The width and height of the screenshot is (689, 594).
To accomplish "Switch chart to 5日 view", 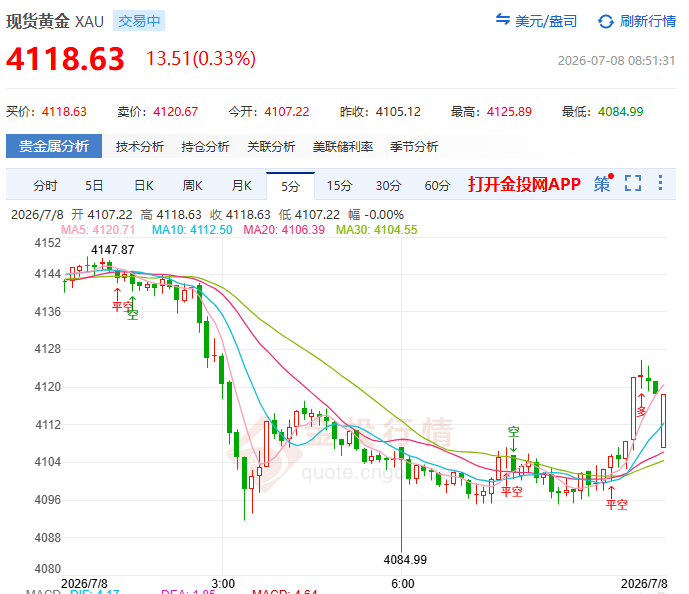I will pyautogui.click(x=94, y=186).
